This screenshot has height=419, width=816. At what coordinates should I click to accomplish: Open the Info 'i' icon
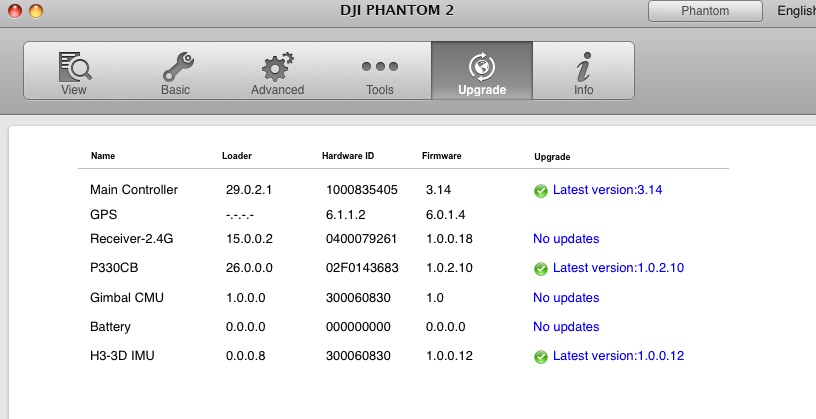tap(584, 67)
